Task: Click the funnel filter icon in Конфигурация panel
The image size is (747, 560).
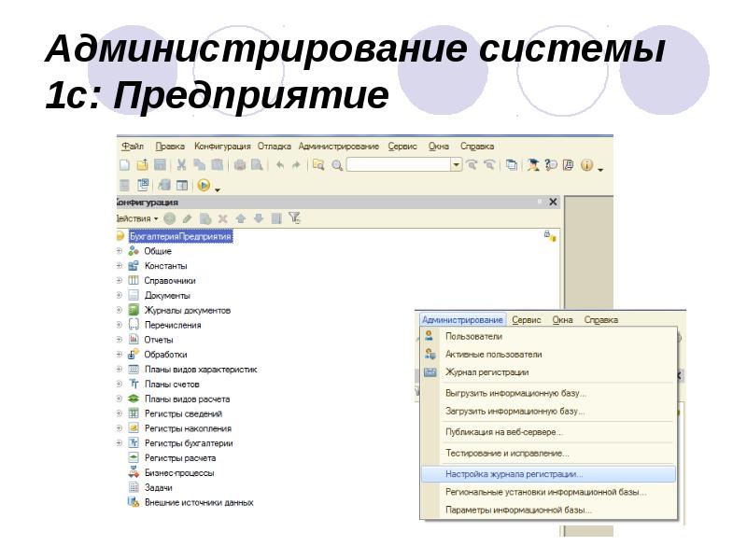Action: point(294,218)
